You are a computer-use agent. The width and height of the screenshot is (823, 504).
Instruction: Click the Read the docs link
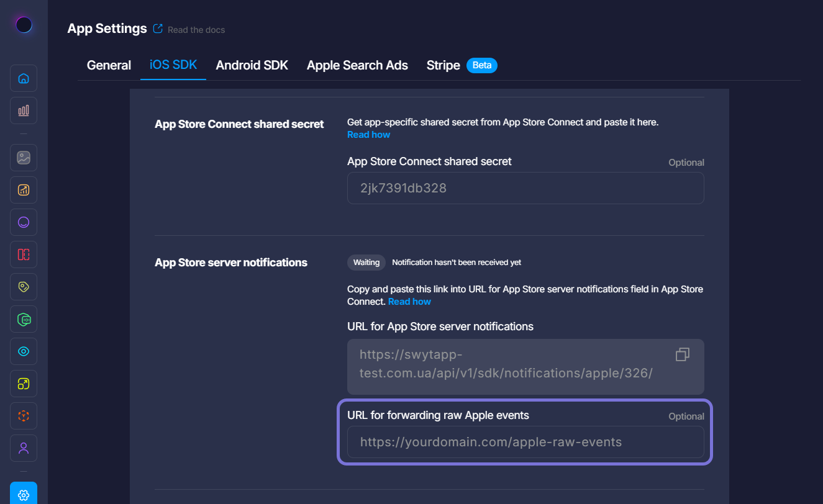pos(196,30)
